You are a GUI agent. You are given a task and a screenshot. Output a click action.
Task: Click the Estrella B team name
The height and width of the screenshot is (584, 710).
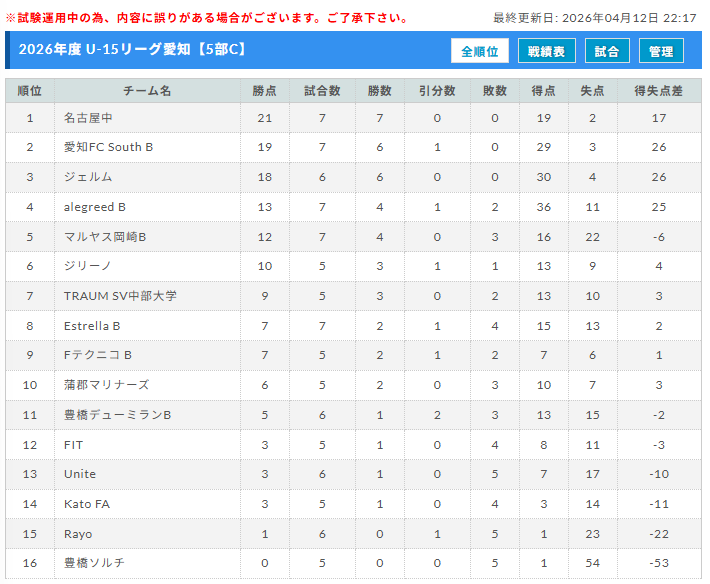(92, 326)
